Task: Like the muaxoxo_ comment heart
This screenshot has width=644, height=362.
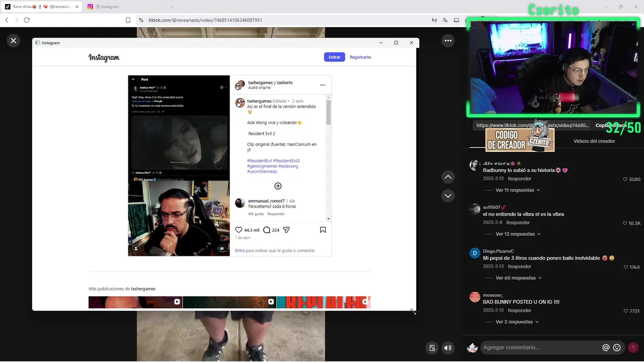Action: pos(626,311)
